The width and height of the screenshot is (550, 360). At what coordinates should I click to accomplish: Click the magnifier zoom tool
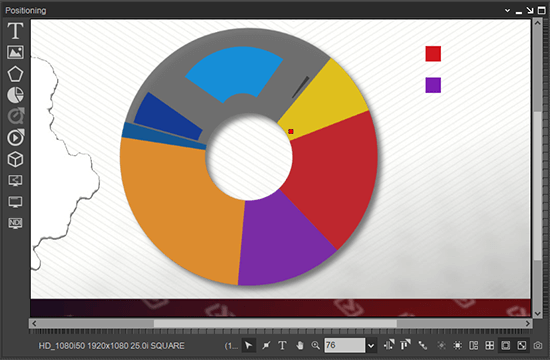(x=315, y=346)
